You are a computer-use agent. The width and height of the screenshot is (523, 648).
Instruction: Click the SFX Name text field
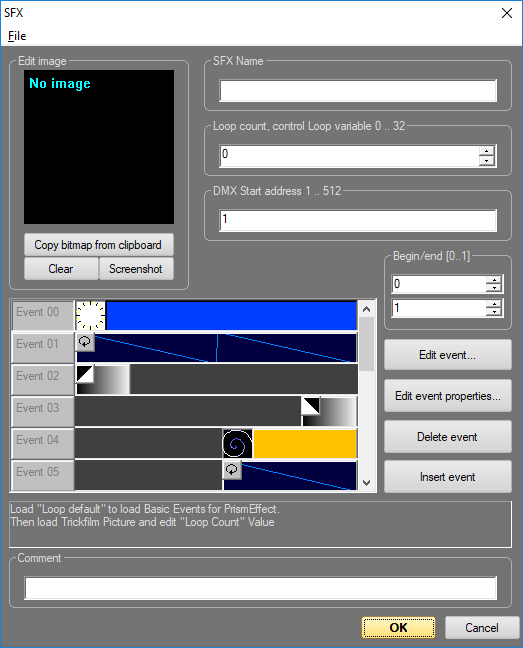(x=358, y=91)
